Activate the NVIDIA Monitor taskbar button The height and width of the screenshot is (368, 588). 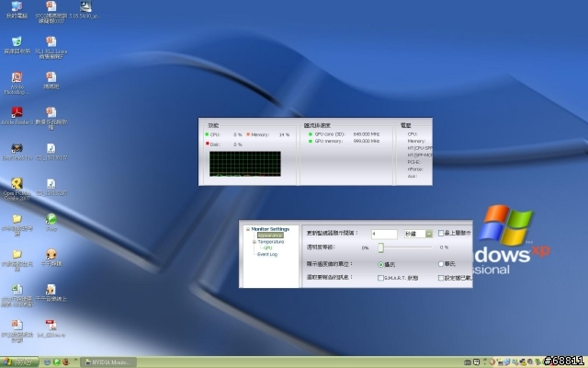tap(108, 362)
